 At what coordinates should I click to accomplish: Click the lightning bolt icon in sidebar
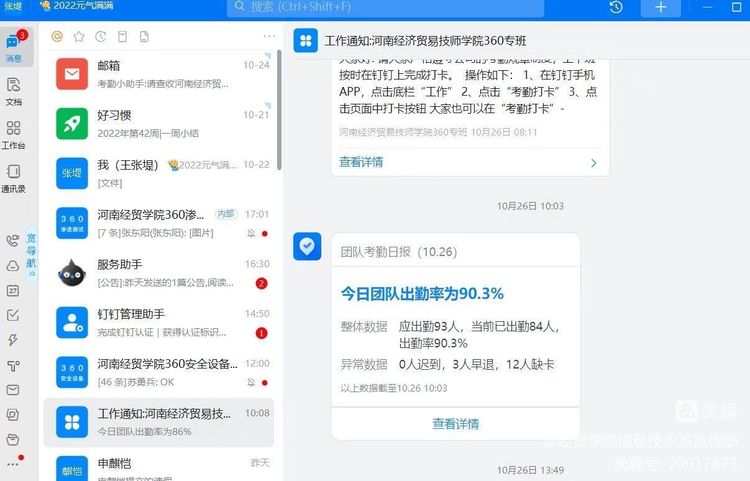pyautogui.click(x=13, y=340)
